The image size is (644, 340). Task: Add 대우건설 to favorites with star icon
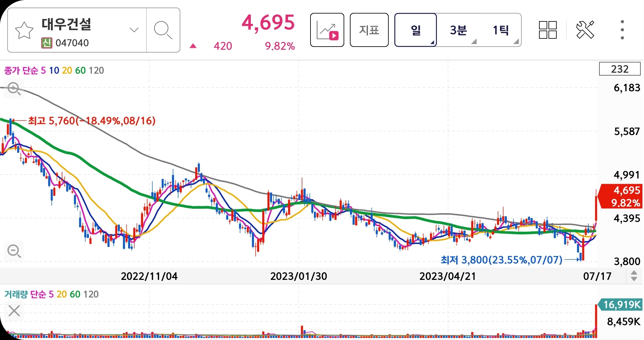coord(24,30)
